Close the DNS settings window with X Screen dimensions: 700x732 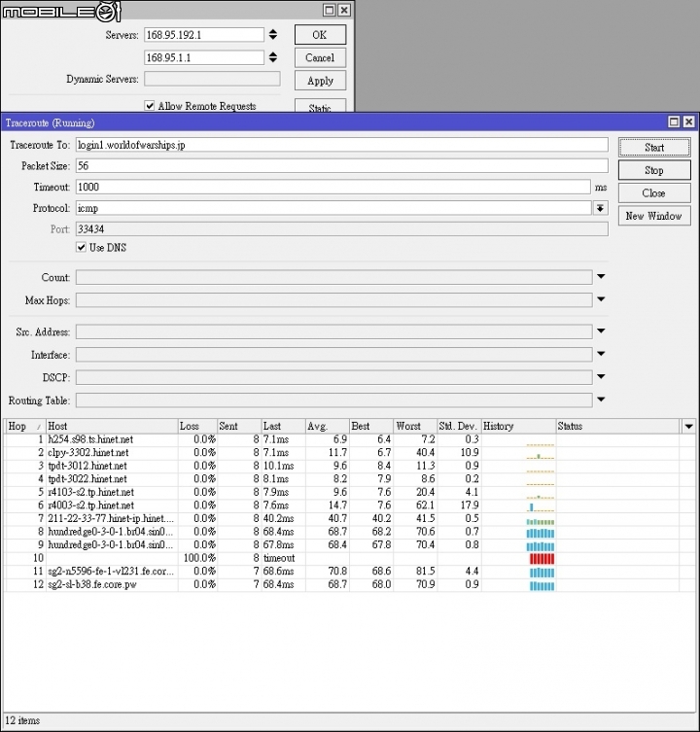pos(344,11)
